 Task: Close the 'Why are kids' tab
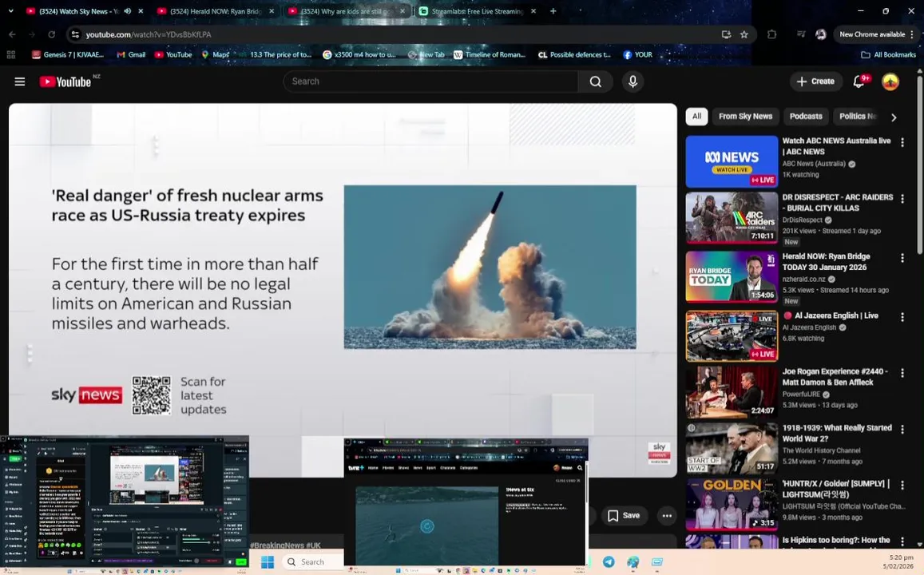pos(403,10)
